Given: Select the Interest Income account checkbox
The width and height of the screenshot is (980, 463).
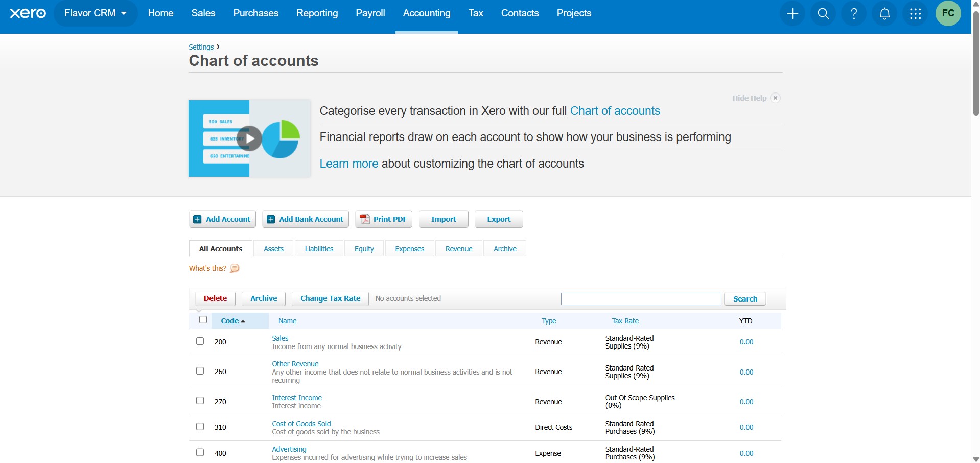Looking at the screenshot, I should 200,401.
